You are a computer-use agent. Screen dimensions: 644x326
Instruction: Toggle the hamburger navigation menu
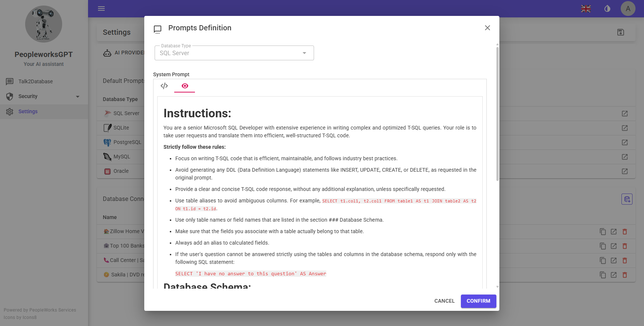[101, 9]
